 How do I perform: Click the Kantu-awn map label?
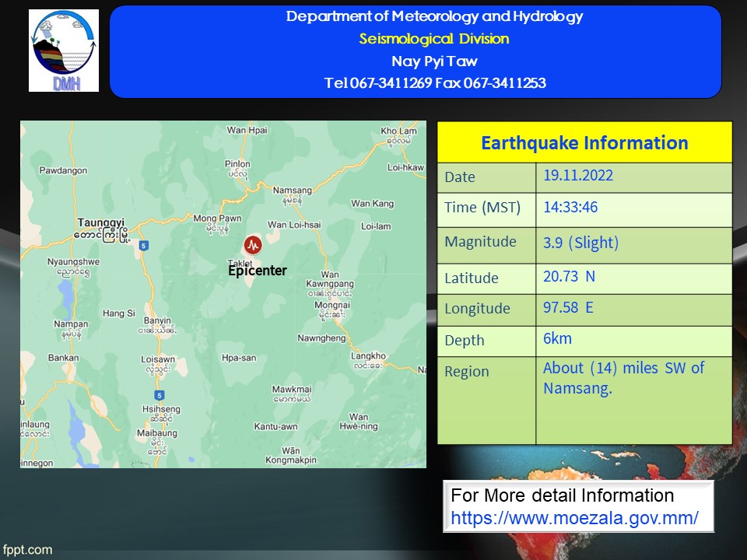tap(275, 427)
